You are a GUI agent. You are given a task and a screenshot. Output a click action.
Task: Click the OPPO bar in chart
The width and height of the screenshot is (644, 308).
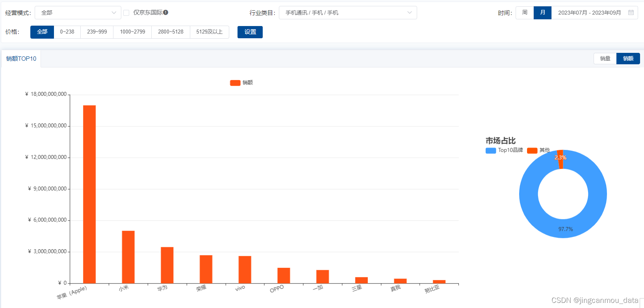[284, 276]
